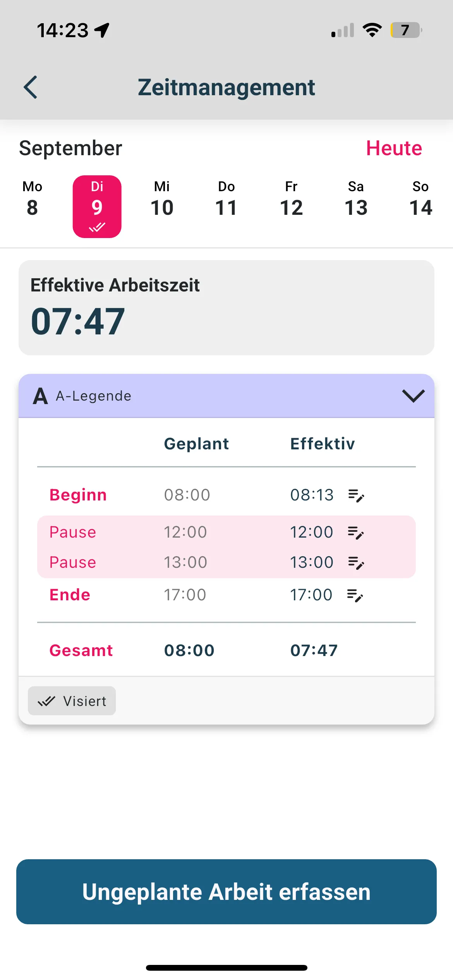Select Thursday 11 in the week strip
This screenshot has height=980, width=453.
click(226, 199)
